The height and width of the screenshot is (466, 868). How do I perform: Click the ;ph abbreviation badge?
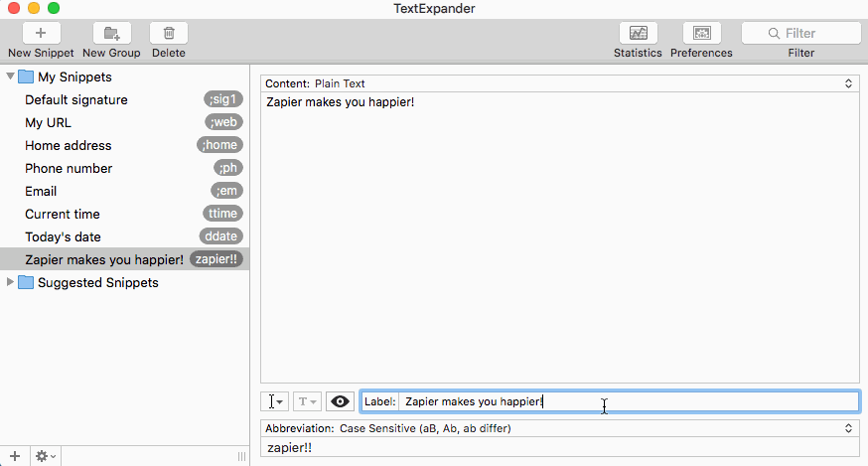pyautogui.click(x=228, y=168)
